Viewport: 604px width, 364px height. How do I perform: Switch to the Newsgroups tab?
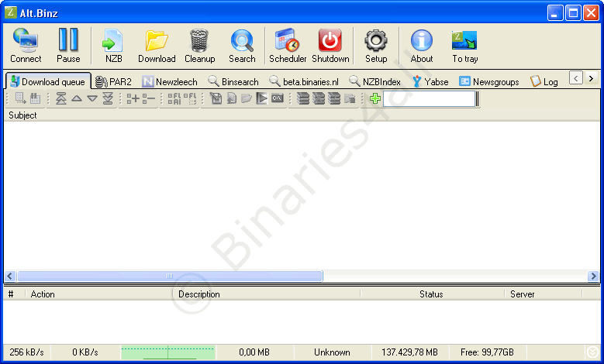coord(489,81)
